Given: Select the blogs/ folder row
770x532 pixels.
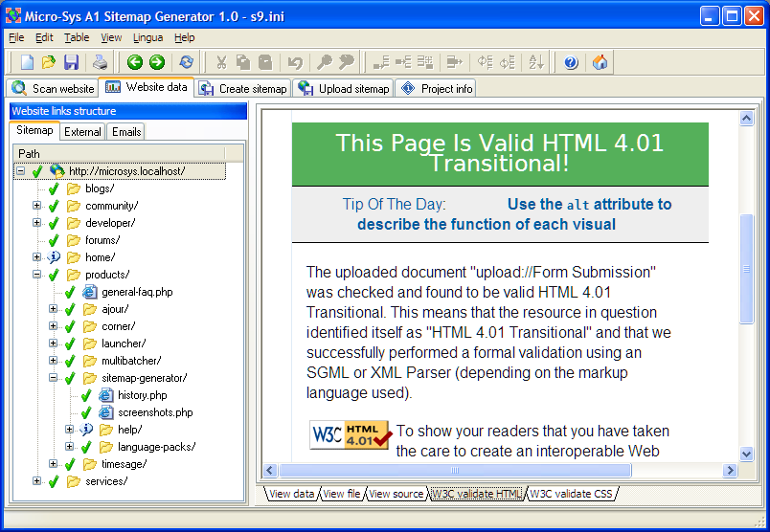Looking at the screenshot, I should [100, 188].
